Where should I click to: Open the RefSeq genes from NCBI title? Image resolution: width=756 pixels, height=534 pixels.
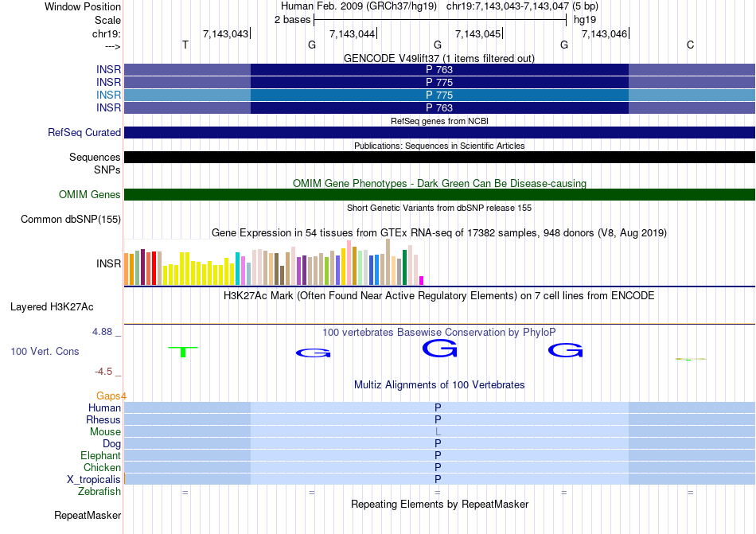439,121
